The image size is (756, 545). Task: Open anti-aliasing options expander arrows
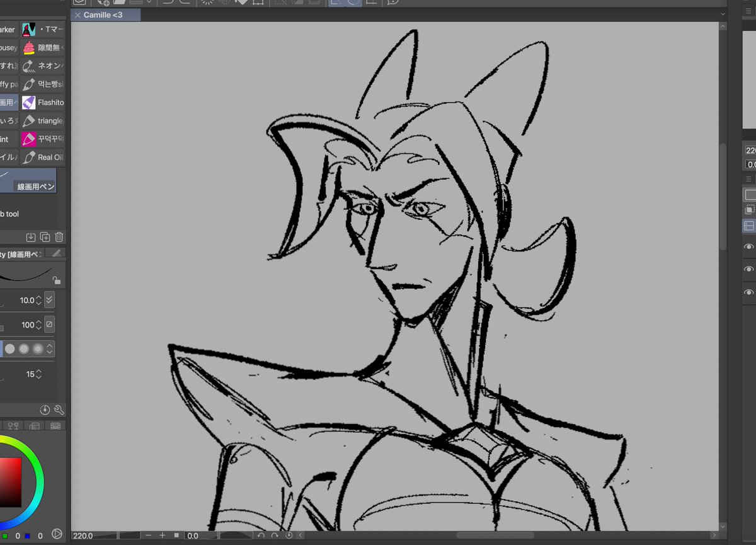(x=50, y=348)
